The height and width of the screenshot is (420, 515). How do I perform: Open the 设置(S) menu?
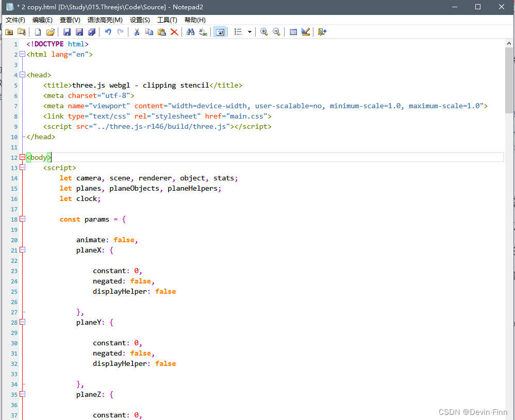[140, 20]
